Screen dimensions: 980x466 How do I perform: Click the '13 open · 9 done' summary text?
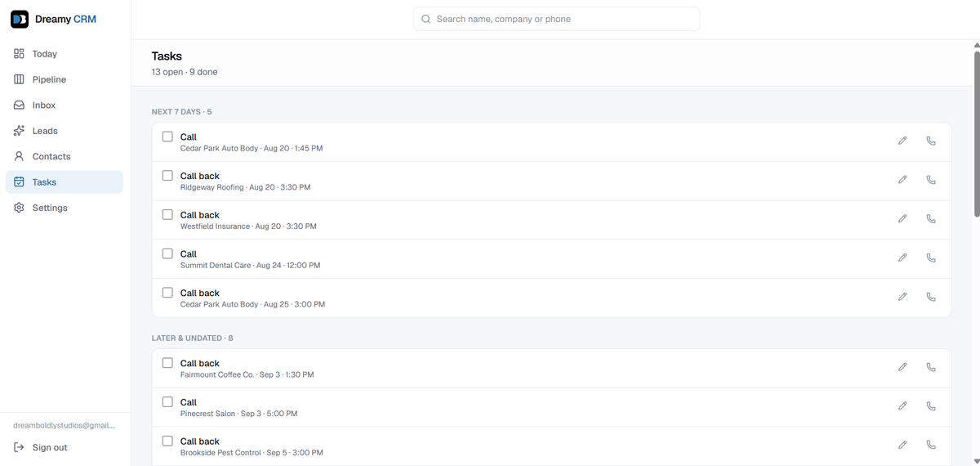185,72
